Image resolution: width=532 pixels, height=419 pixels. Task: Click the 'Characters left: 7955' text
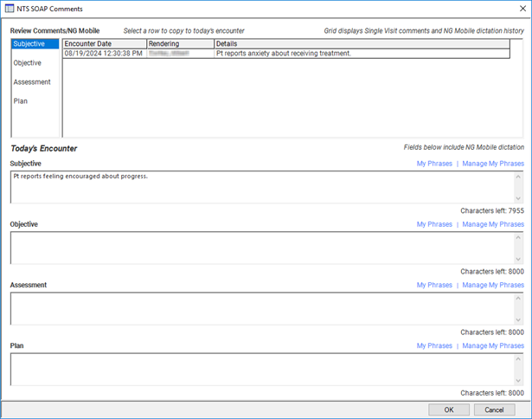(492, 211)
